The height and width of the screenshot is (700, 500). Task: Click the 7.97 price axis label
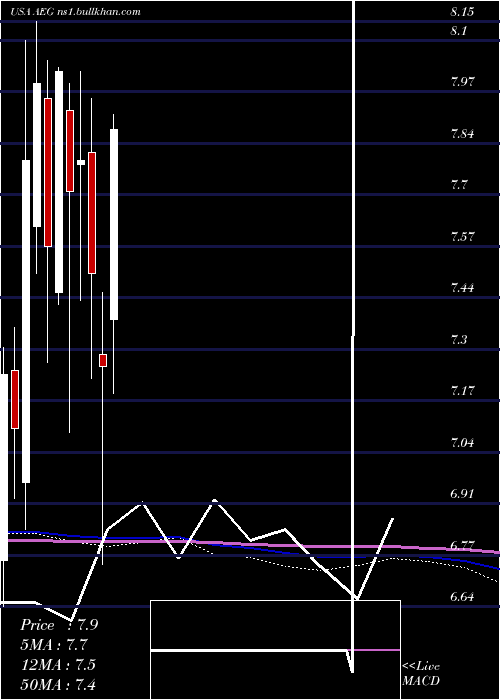coord(462,82)
